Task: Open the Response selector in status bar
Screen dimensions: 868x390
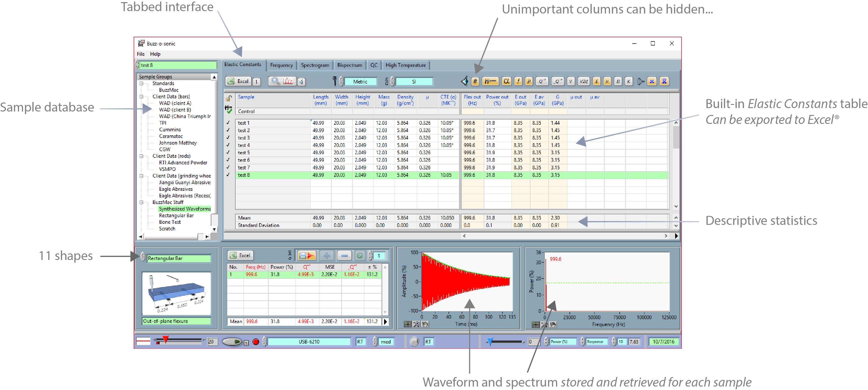Action: pos(597,342)
